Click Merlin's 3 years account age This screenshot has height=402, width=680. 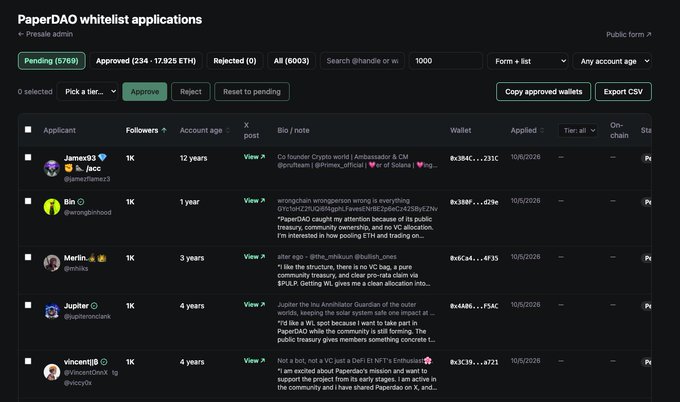click(192, 258)
